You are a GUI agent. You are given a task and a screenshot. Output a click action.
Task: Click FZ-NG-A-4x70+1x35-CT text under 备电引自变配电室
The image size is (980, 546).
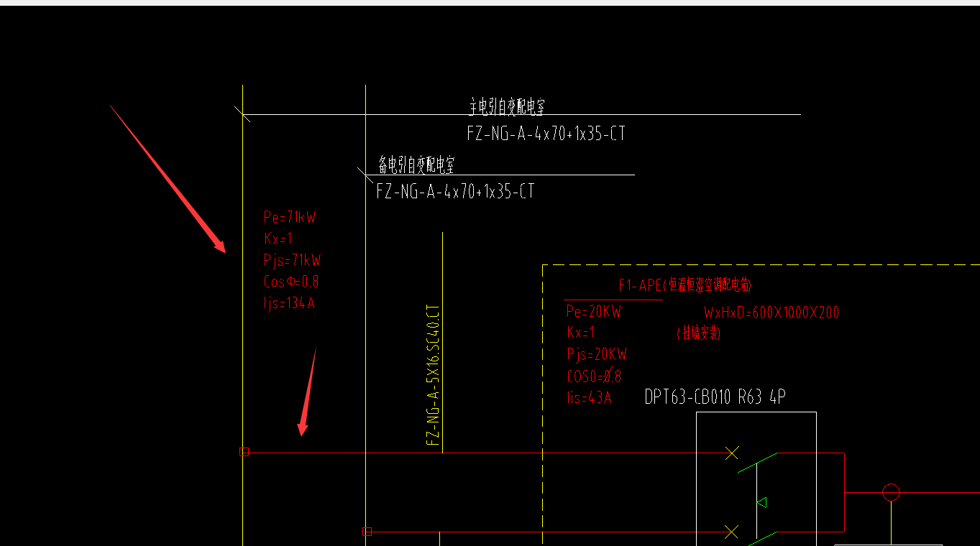(x=455, y=192)
